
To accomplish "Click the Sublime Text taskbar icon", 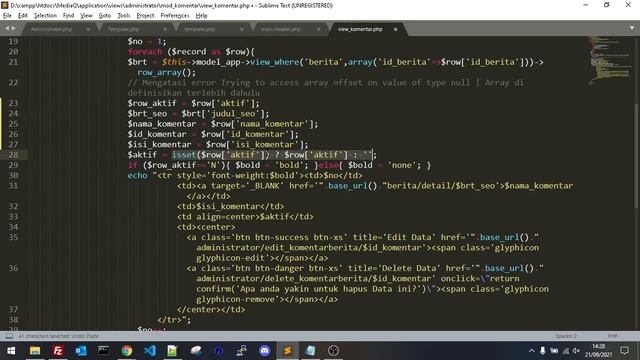I will coord(287,351).
